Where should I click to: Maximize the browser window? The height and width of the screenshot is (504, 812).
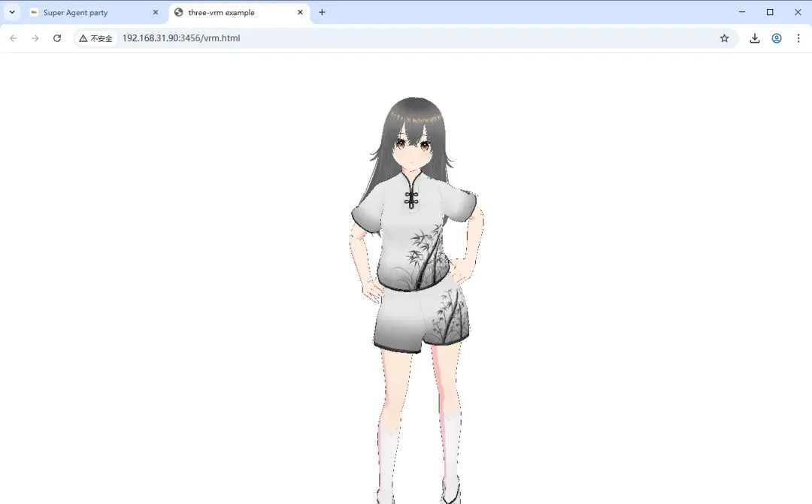770,12
